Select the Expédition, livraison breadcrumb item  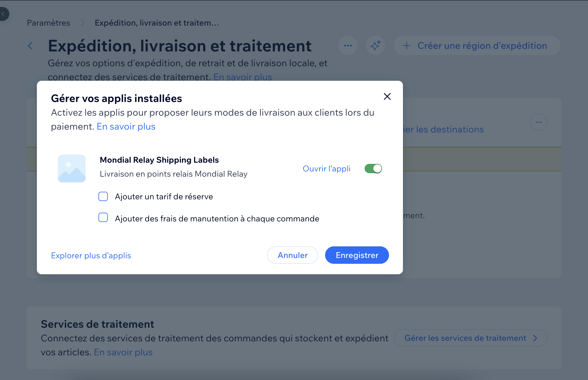pyautogui.click(x=157, y=23)
